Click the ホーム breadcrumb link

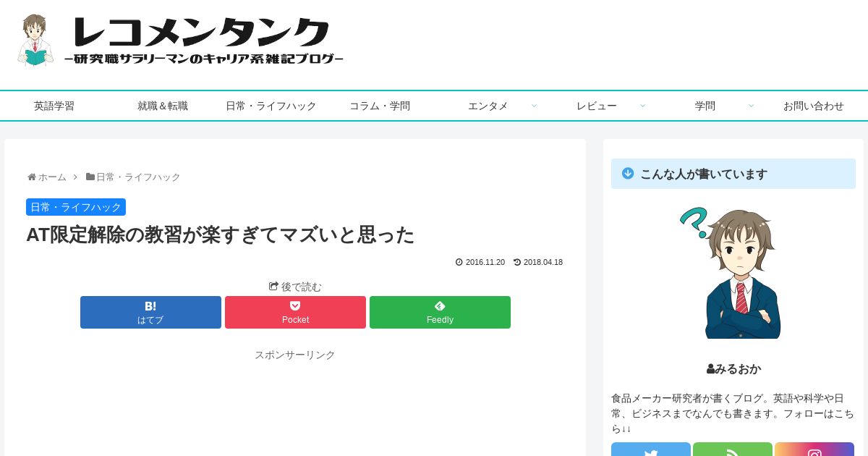(52, 177)
